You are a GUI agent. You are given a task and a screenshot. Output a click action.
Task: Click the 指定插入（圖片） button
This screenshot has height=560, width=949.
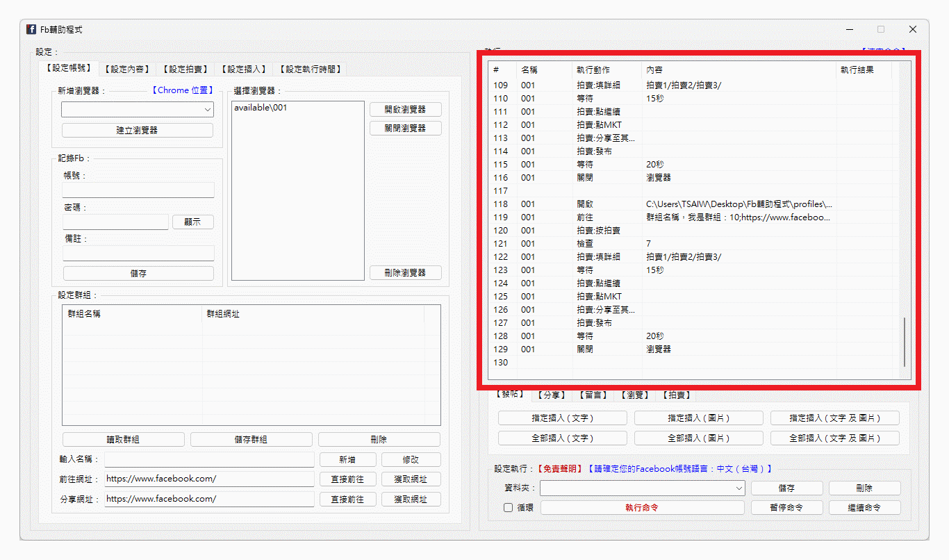coord(699,418)
